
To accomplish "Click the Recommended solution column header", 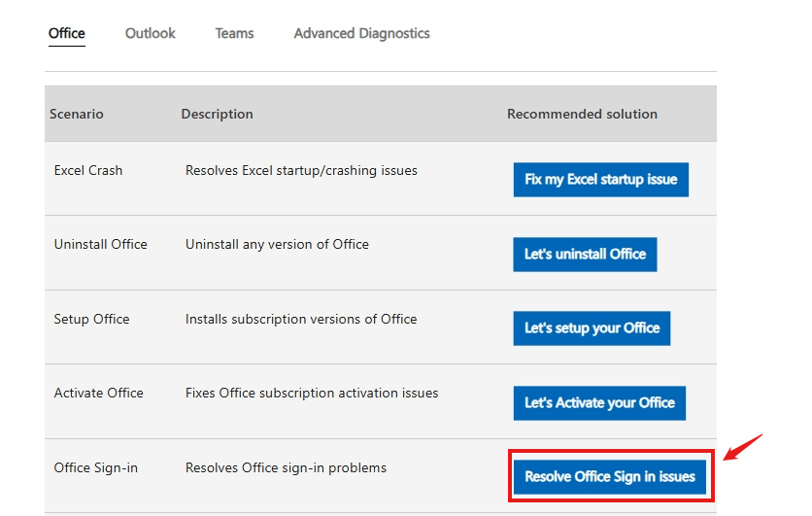I will [x=582, y=114].
